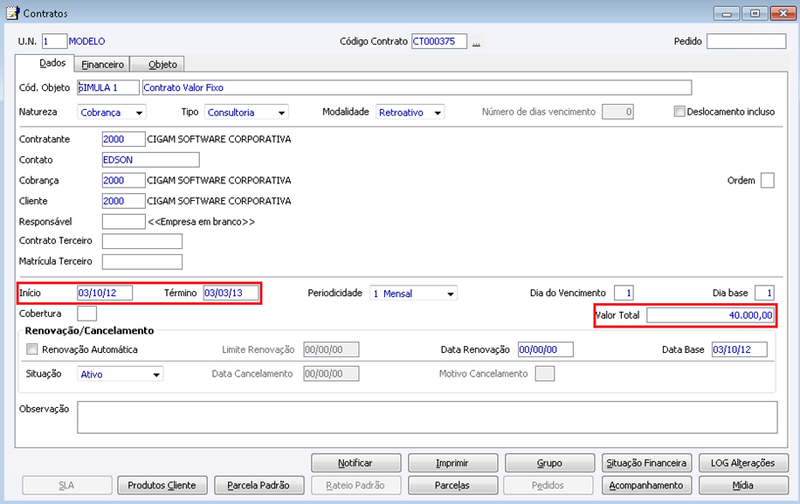
Task: Open the Grupo button
Action: click(549, 463)
